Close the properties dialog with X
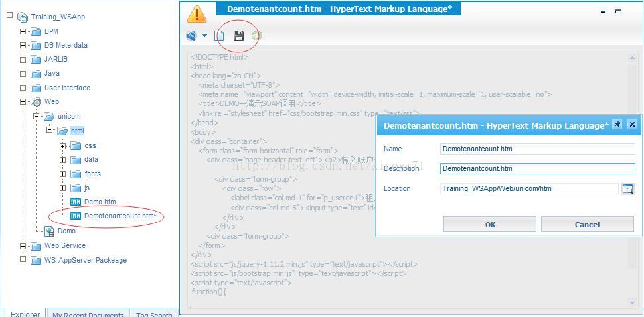 click(x=633, y=124)
